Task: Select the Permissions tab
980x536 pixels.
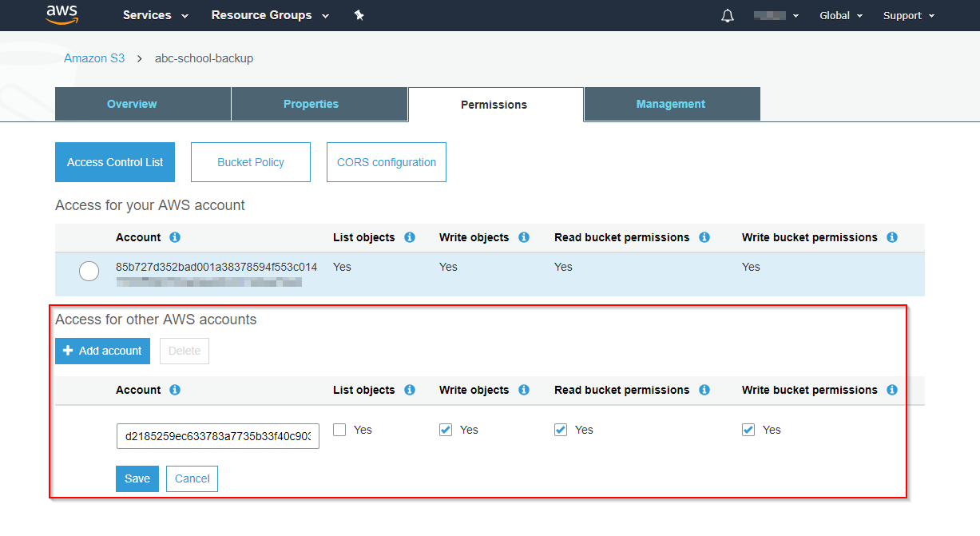Action: tap(496, 105)
